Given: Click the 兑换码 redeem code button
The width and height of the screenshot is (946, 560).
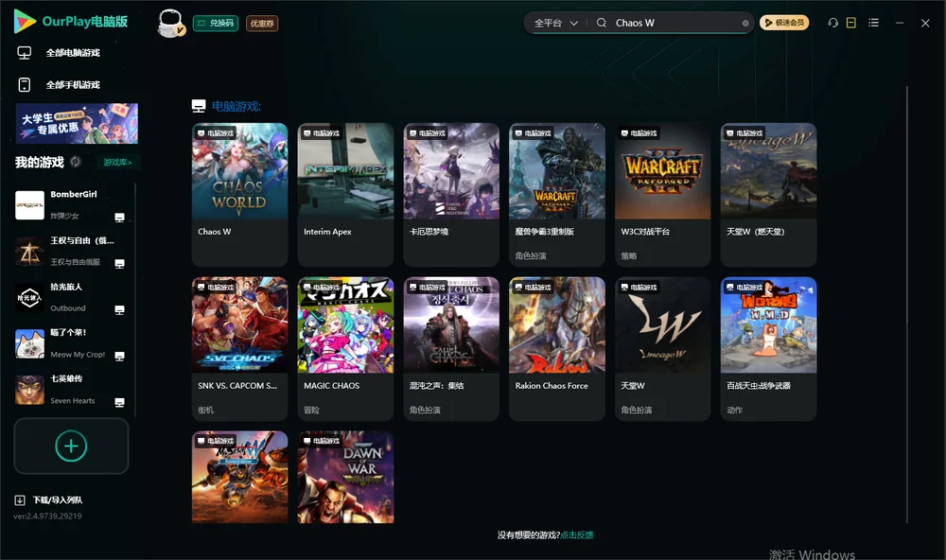Looking at the screenshot, I should (x=216, y=23).
